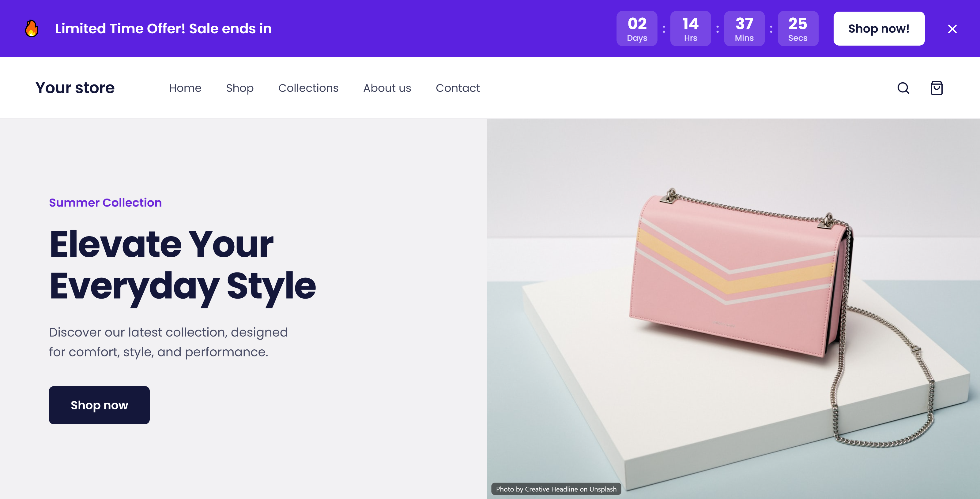The image size is (980, 499).
Task: Open the search icon in header
Action: tap(903, 88)
